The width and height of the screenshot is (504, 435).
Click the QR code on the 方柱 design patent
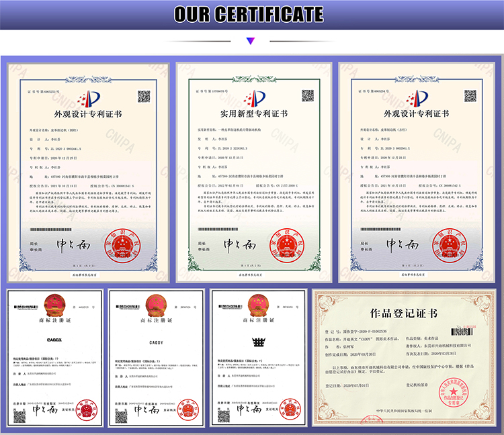point(470,96)
